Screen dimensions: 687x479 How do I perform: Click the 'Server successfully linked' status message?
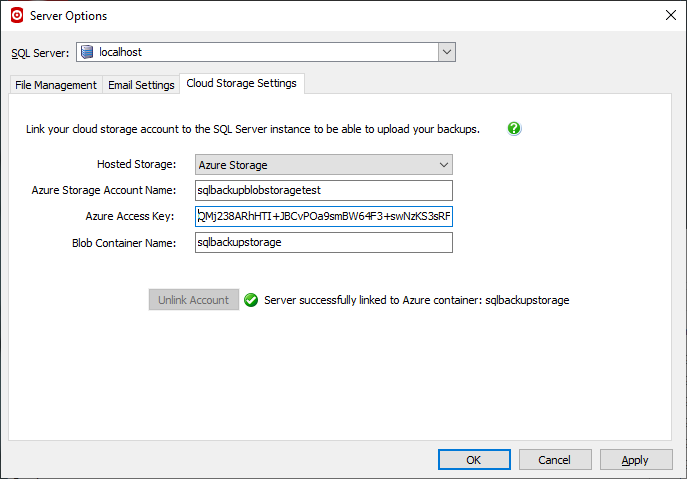click(416, 300)
